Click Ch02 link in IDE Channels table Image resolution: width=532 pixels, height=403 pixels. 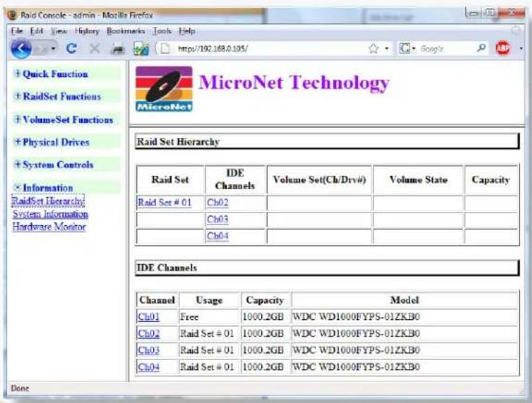[149, 334]
